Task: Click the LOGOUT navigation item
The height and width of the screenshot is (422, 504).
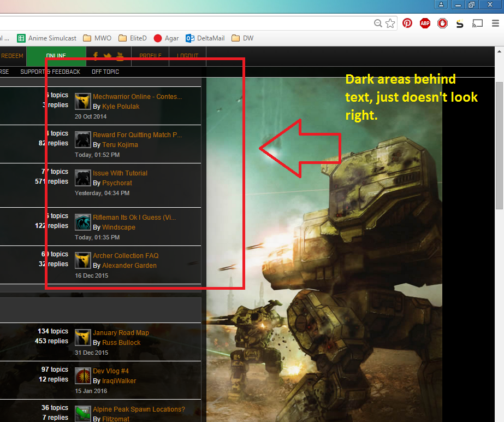Action: coord(187,56)
